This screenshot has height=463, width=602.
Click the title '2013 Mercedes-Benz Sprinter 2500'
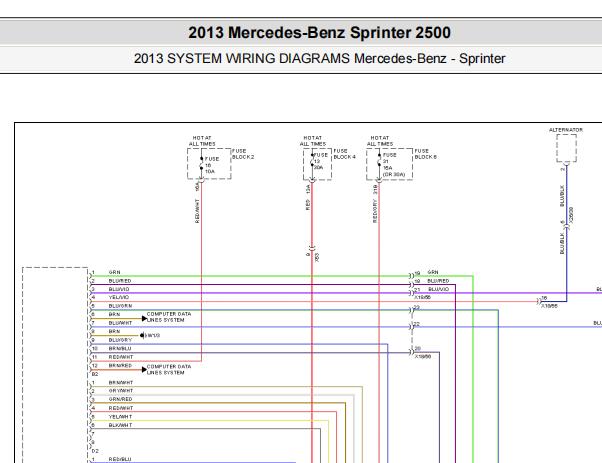click(x=319, y=33)
